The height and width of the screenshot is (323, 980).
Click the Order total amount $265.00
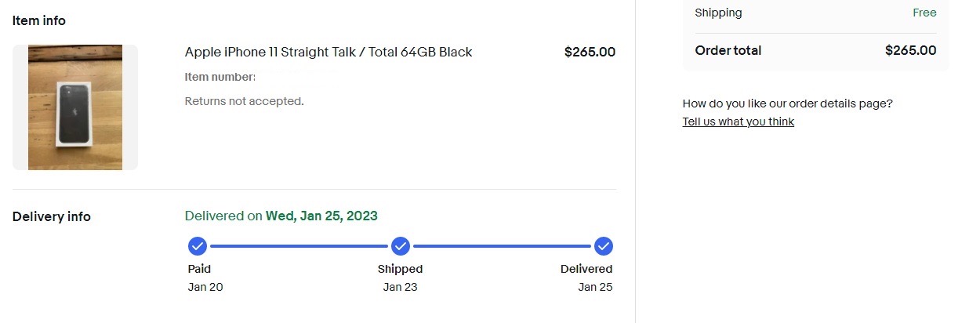(910, 50)
